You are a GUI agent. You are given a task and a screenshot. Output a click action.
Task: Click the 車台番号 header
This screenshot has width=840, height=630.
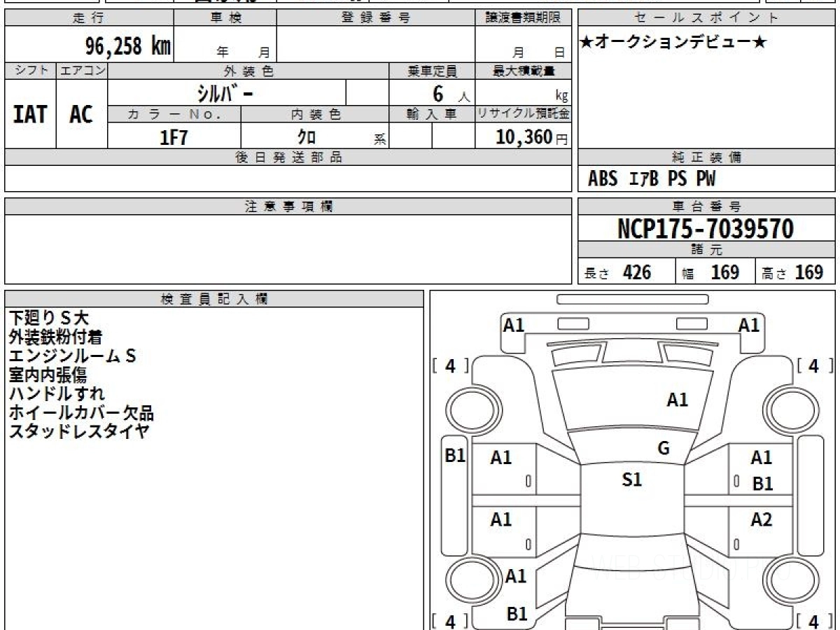(706, 206)
